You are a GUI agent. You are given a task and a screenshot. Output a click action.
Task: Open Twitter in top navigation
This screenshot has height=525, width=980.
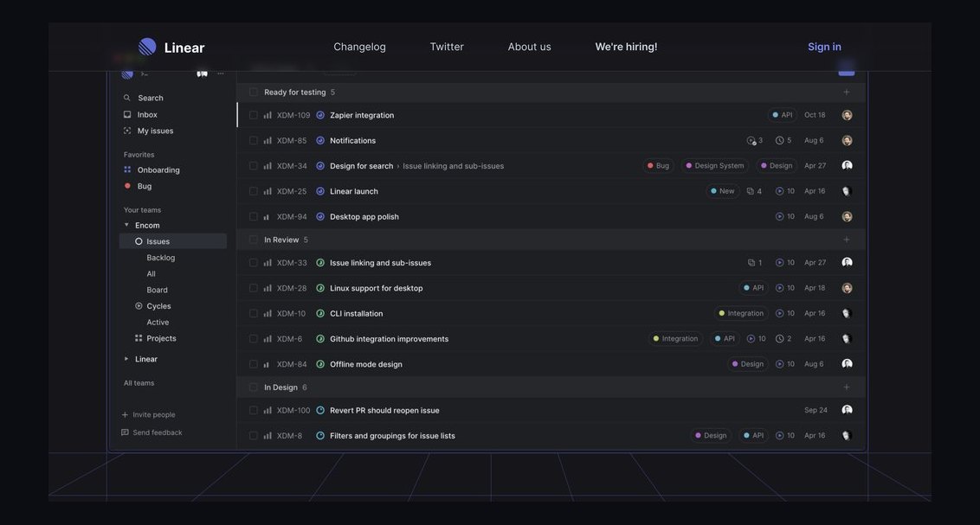447,47
